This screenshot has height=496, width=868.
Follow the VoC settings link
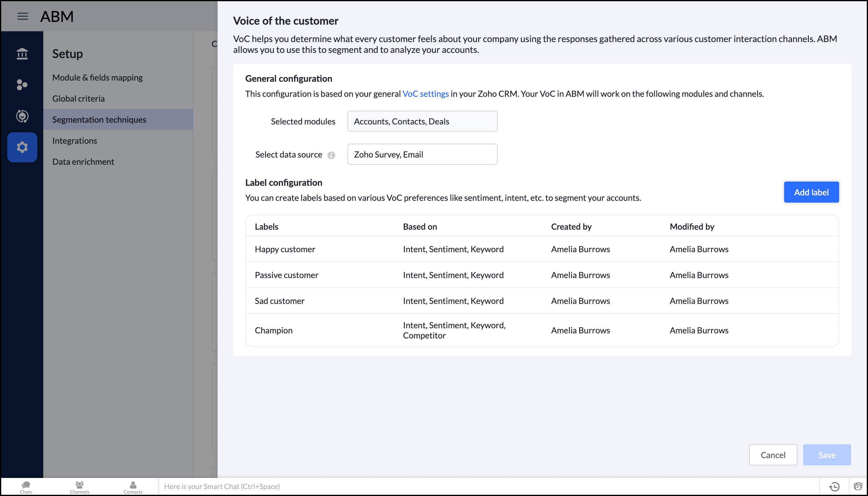point(425,94)
